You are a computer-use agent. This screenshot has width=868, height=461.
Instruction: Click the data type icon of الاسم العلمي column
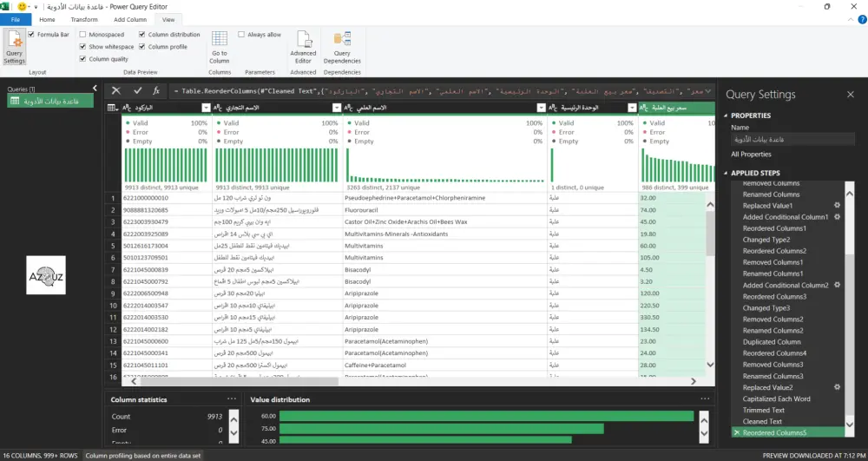pyautogui.click(x=348, y=108)
